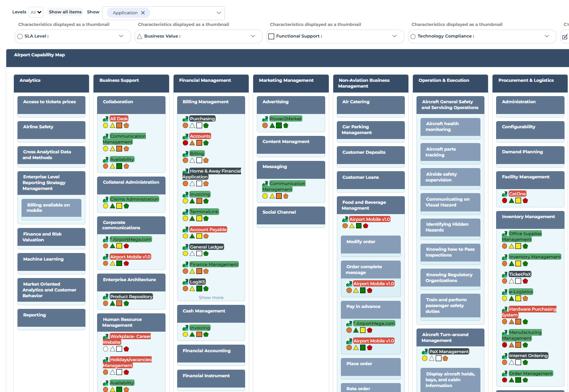
Task: Click the green pentagon on TerminalLink
Action: click(x=205, y=218)
